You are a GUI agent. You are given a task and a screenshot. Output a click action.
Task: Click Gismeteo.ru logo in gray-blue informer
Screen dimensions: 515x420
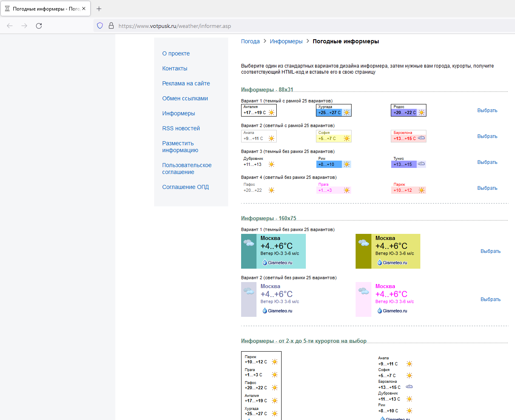(x=277, y=311)
